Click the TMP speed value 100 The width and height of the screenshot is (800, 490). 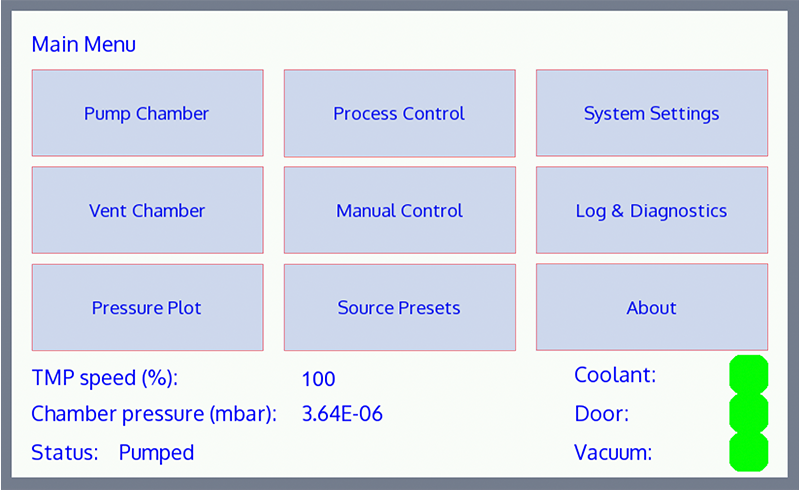pyautogui.click(x=318, y=379)
